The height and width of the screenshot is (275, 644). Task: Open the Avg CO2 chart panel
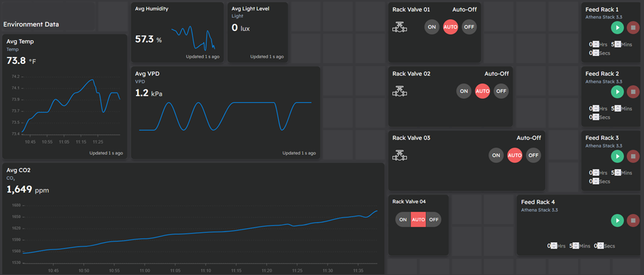(198, 231)
